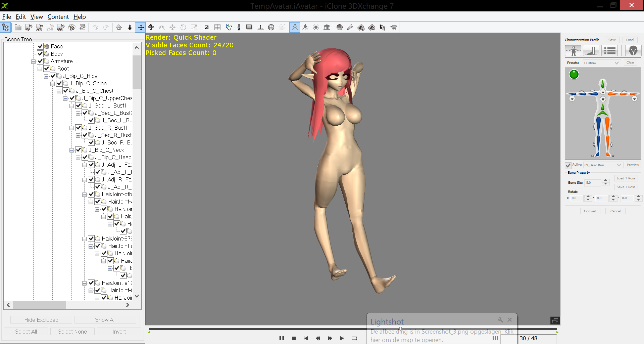Toggle the Scene Tree panel icon
Viewport: 644px width, 344px height.
tap(6, 28)
